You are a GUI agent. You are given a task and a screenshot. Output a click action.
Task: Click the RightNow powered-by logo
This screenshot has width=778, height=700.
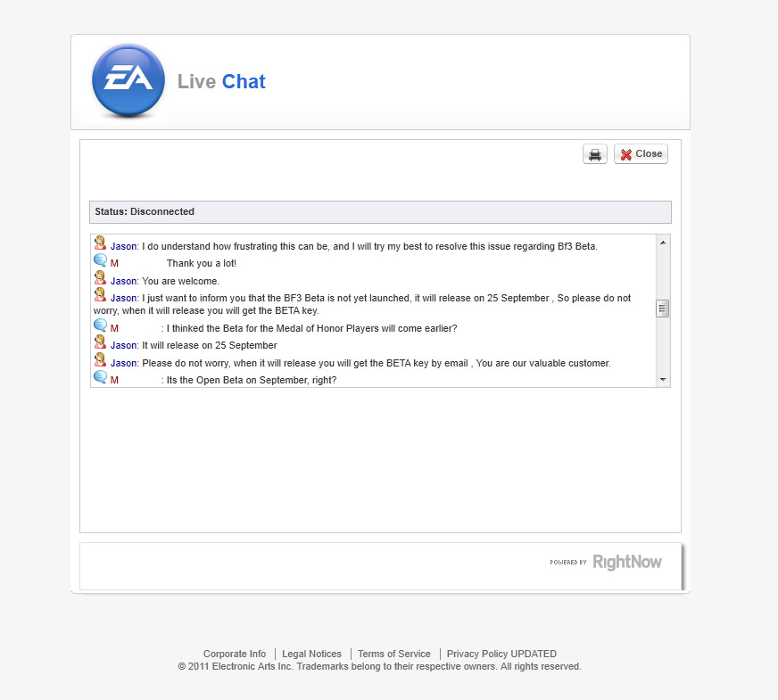(x=606, y=562)
